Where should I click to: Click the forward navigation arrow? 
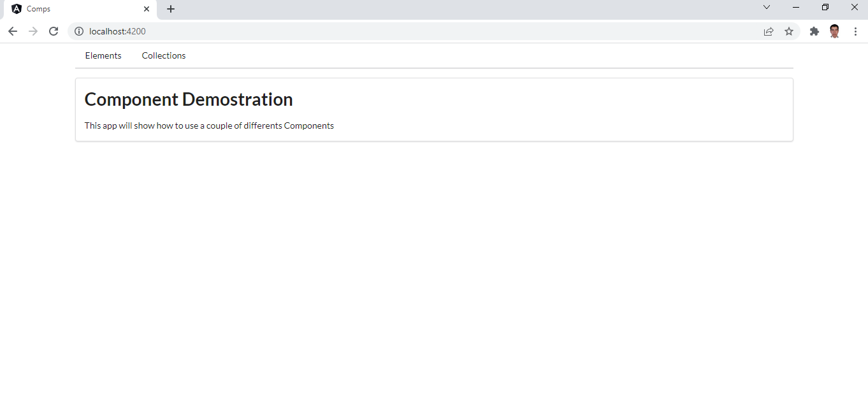[33, 31]
